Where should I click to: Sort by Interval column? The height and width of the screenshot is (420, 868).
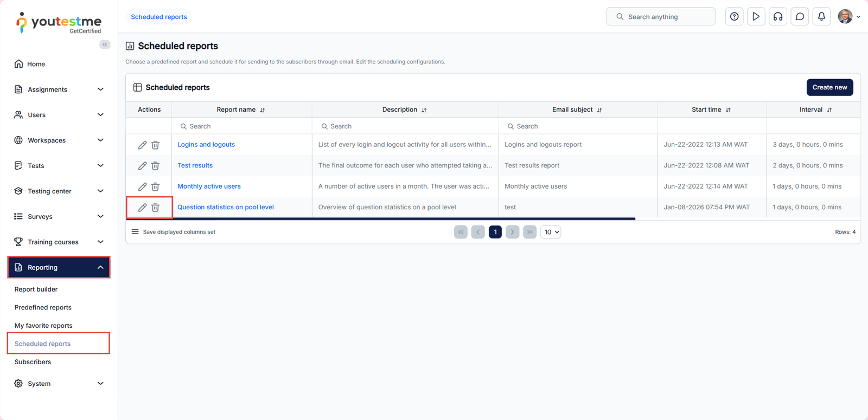click(x=829, y=110)
